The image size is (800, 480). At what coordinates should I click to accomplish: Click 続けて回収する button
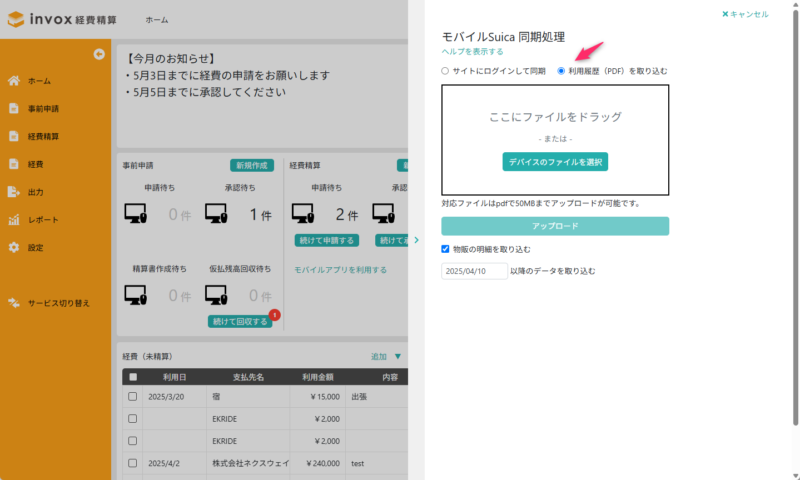click(x=240, y=321)
